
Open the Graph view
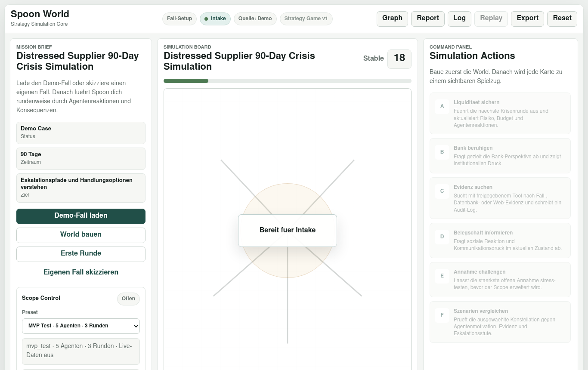(392, 18)
